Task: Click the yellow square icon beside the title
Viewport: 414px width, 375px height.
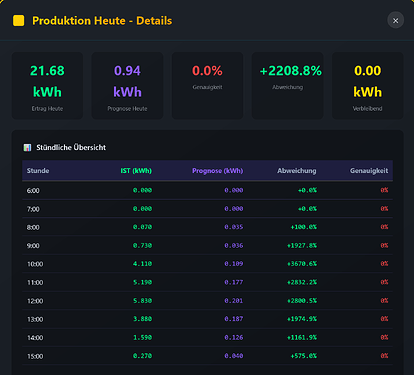Action: pos(19,20)
